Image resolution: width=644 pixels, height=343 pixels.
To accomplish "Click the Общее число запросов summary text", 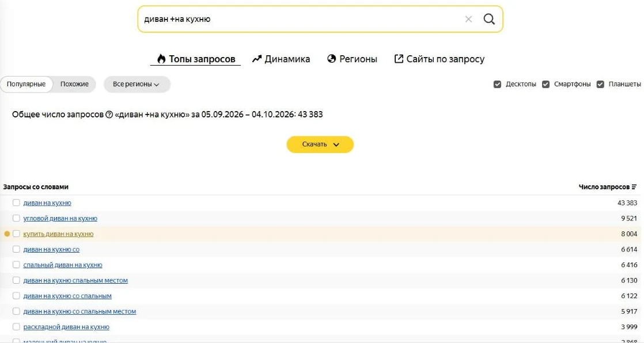I will (168, 115).
